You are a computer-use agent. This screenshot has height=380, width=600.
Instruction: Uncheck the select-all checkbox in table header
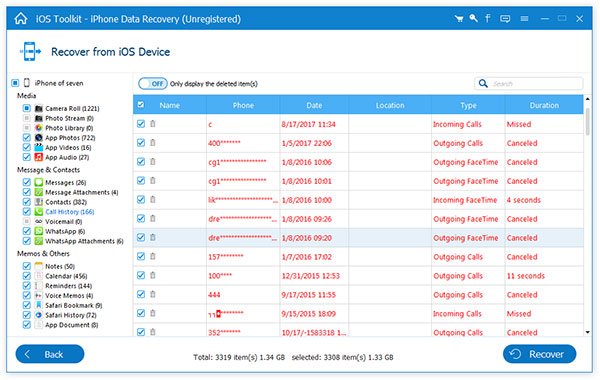[x=141, y=104]
